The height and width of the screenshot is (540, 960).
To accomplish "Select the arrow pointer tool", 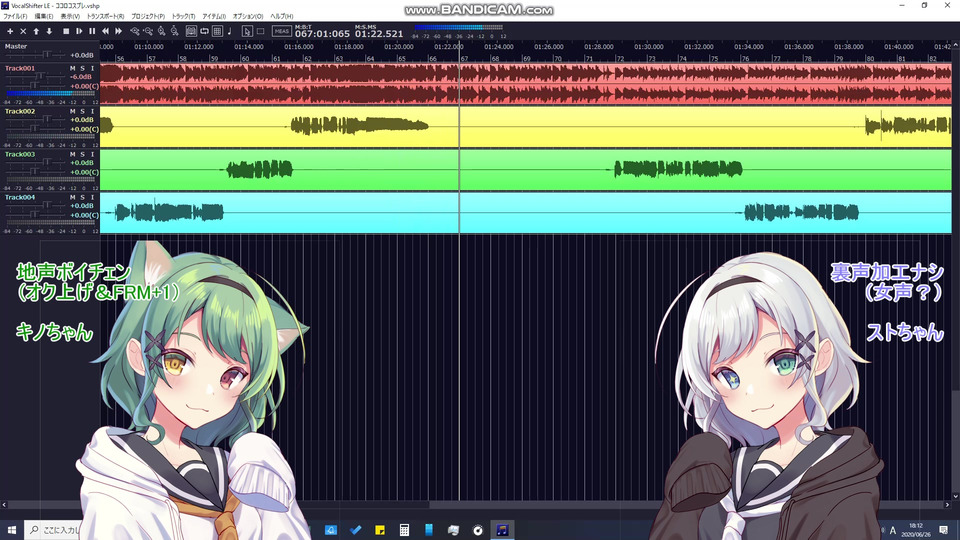I will [247, 31].
